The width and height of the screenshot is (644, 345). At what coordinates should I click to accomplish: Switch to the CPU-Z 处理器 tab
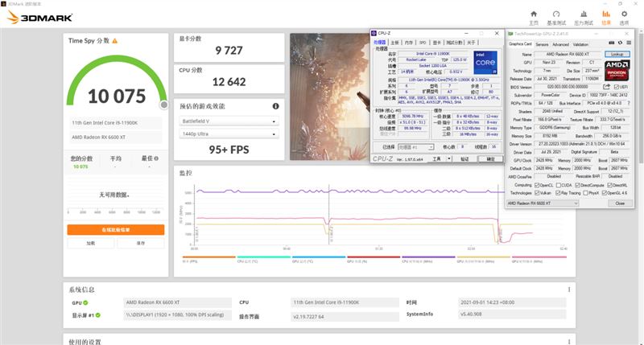pyautogui.click(x=380, y=43)
